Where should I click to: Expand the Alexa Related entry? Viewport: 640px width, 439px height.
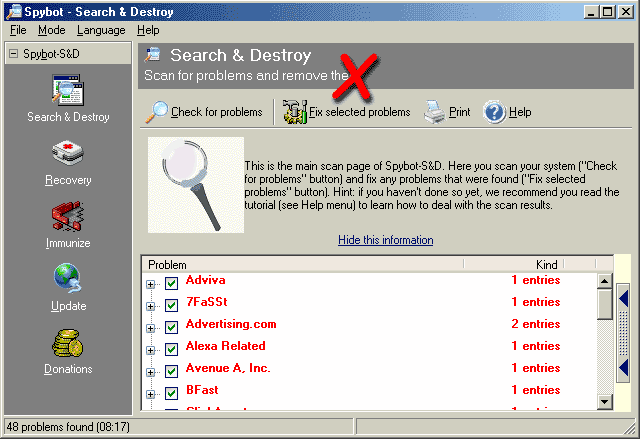152,347
